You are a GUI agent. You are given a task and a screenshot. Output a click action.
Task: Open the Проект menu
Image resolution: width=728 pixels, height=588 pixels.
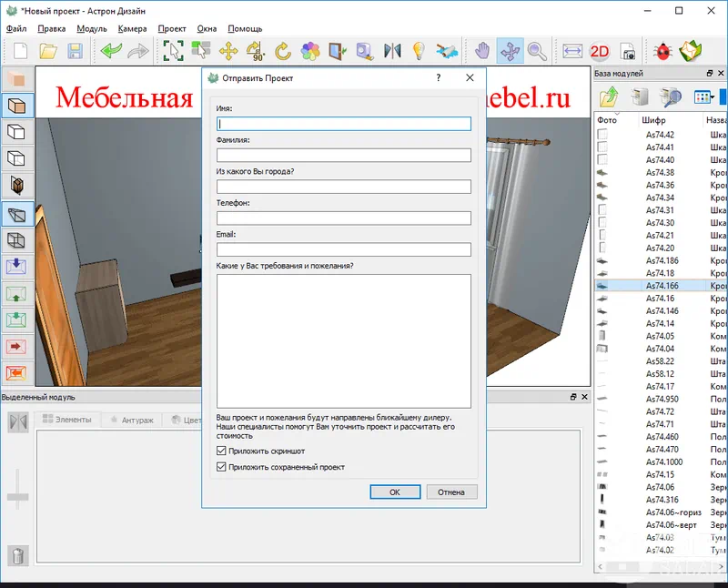[x=172, y=29]
